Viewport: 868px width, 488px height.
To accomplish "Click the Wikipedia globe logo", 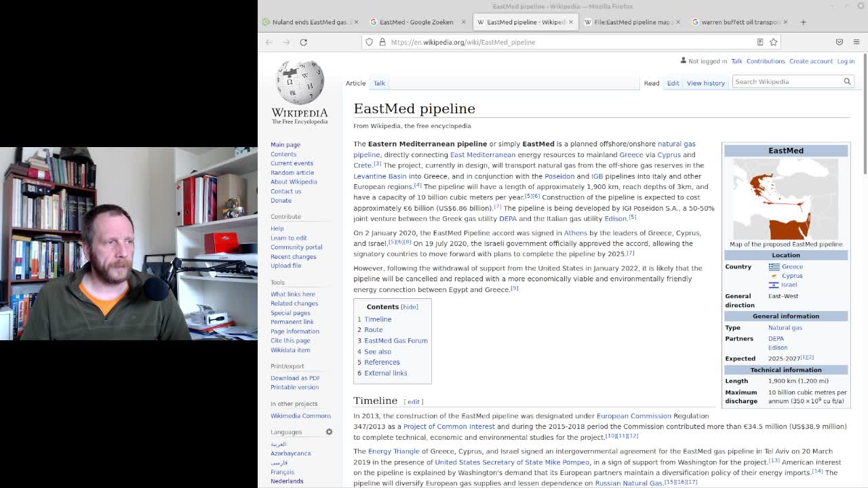I will [x=299, y=82].
